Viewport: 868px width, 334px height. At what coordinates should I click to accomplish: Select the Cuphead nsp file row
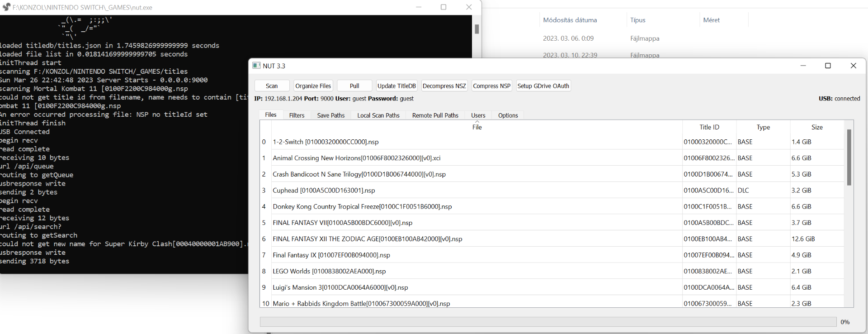324,191
